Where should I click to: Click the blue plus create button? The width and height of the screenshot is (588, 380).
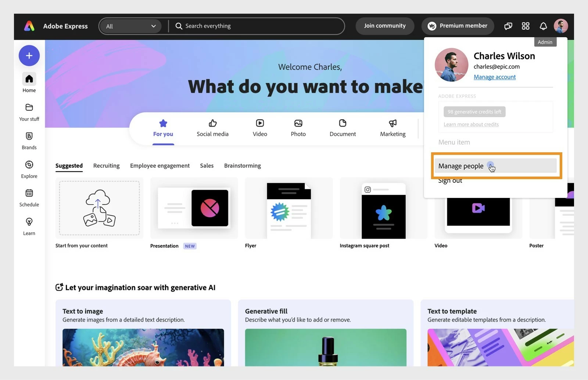click(29, 56)
